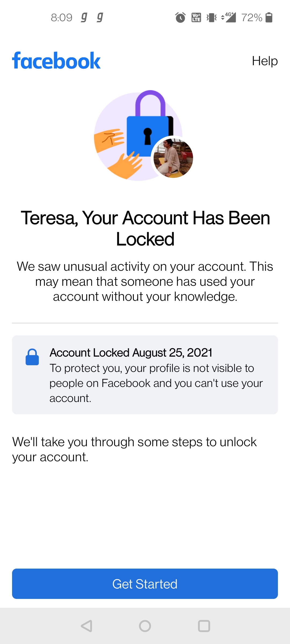
Task: Tap the 'Your Account Has Been Locked' heading
Action: (145, 228)
